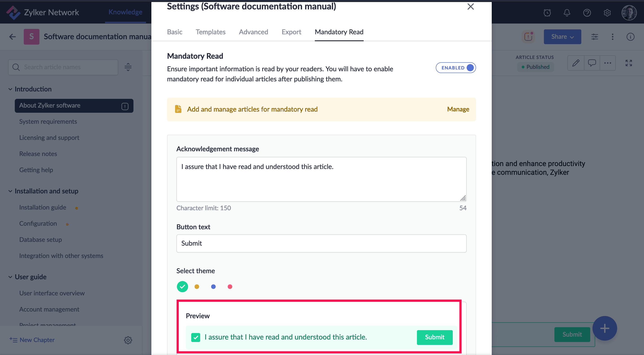The width and height of the screenshot is (644, 355).
Task: Collapse the Introduction chapter
Action: (10, 89)
